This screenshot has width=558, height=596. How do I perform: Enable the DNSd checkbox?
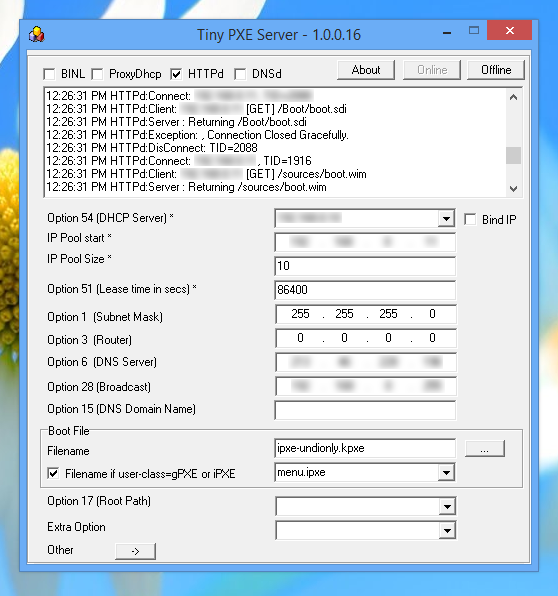(x=240, y=74)
